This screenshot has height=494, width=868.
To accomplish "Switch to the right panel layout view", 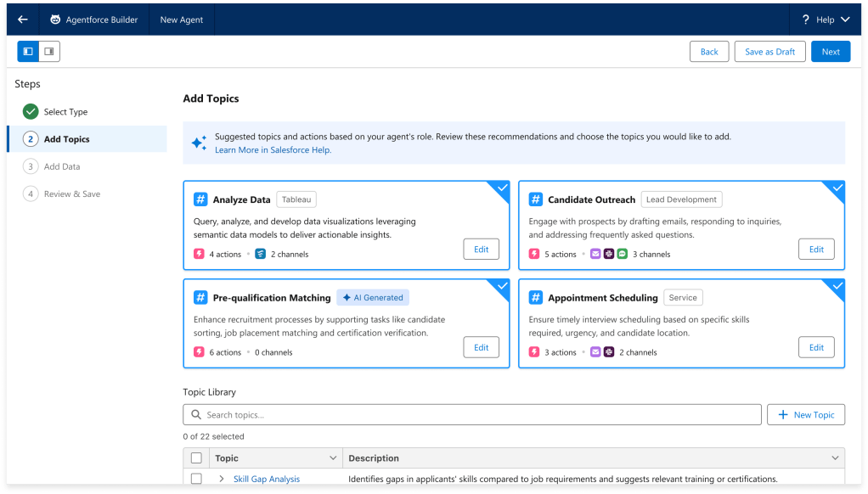I will pos(49,52).
